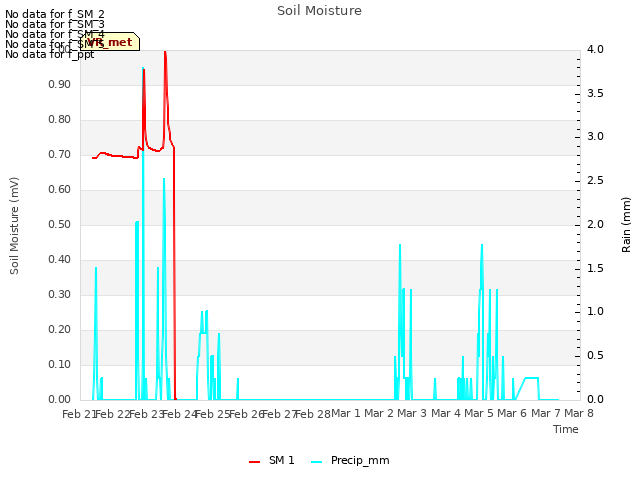The height and width of the screenshot is (480, 640).
Task: Click the Mar 8 x-axis tick label
Action: (579, 413)
